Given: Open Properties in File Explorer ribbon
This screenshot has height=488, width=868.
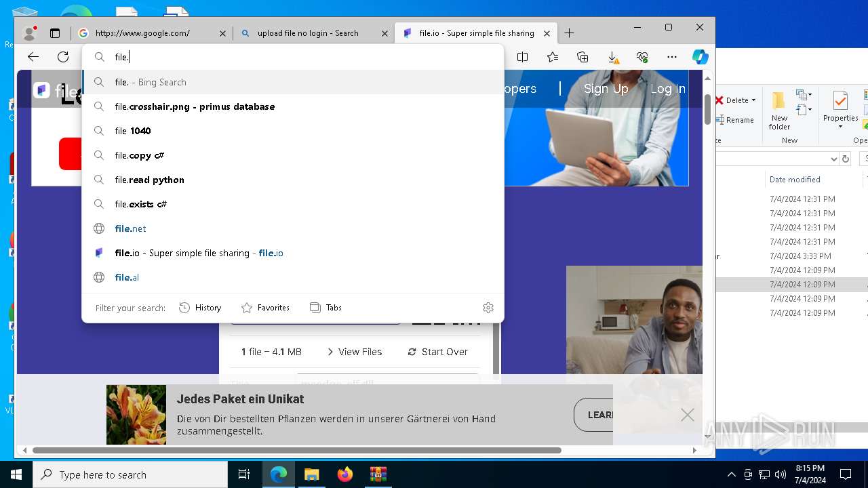Looking at the screenshot, I should click(x=840, y=110).
